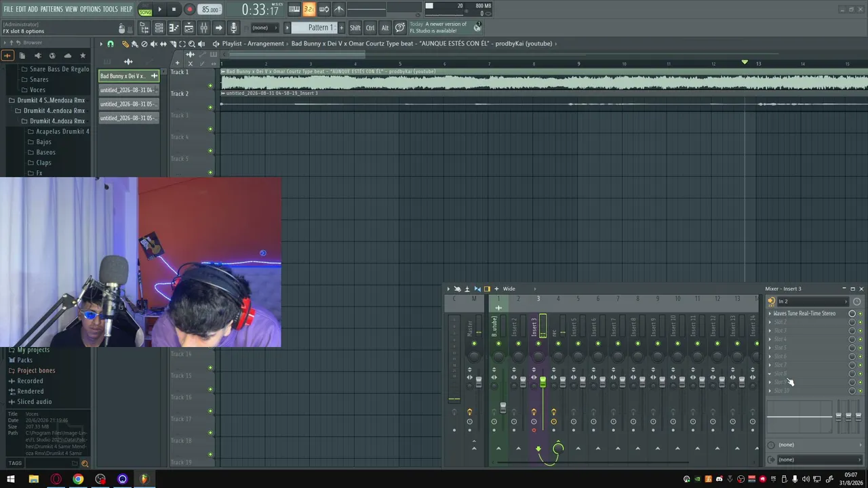
Task: Select the playlist Draw pencil tool
Action: coord(125,44)
